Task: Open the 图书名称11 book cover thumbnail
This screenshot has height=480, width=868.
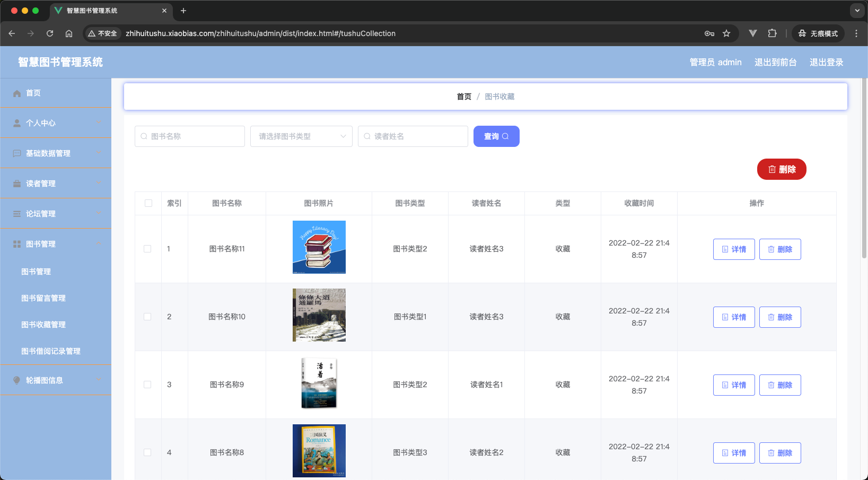Action: [319, 247]
